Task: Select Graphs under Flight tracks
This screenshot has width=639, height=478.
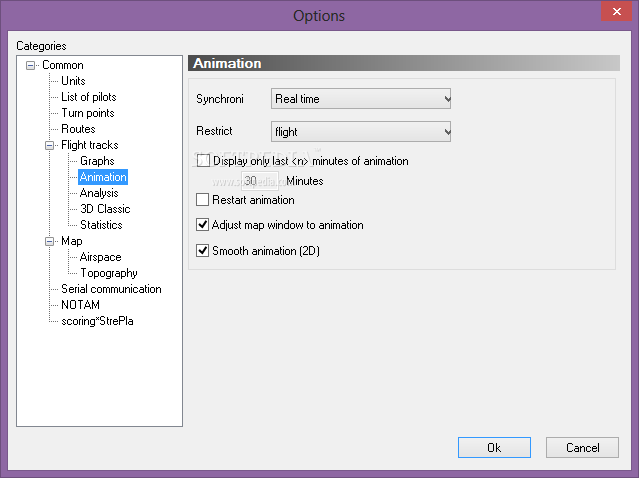Action: point(97,161)
